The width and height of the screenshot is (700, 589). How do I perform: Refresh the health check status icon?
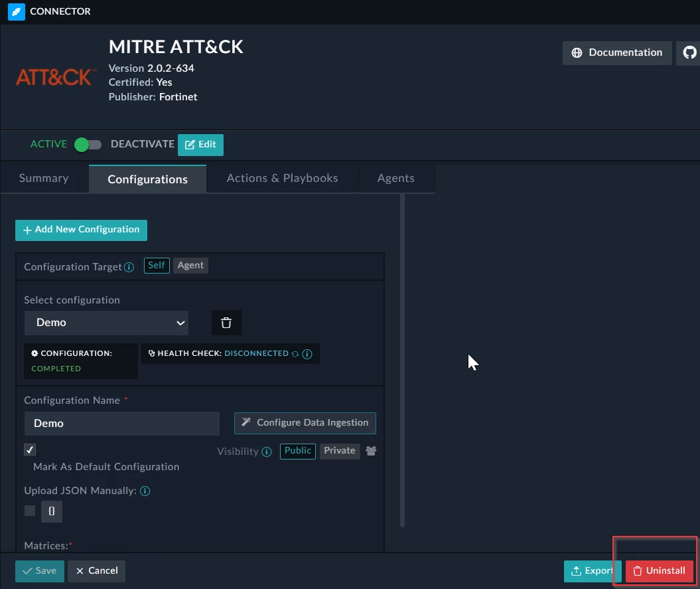(x=295, y=354)
